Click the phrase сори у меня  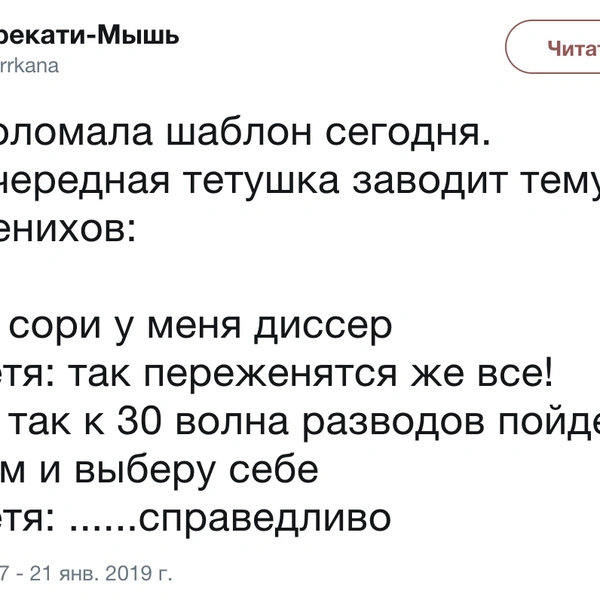coord(125,327)
